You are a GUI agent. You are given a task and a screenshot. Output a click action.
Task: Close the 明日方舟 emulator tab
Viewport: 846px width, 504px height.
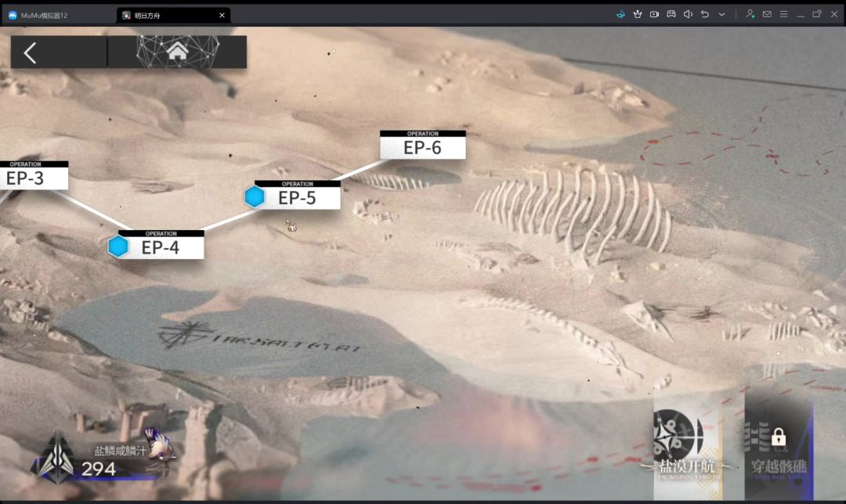tap(222, 15)
